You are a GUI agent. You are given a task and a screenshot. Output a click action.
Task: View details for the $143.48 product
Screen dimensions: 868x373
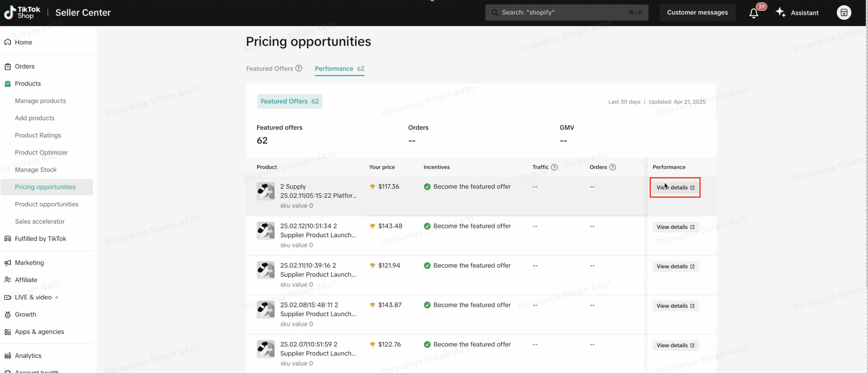(675, 227)
